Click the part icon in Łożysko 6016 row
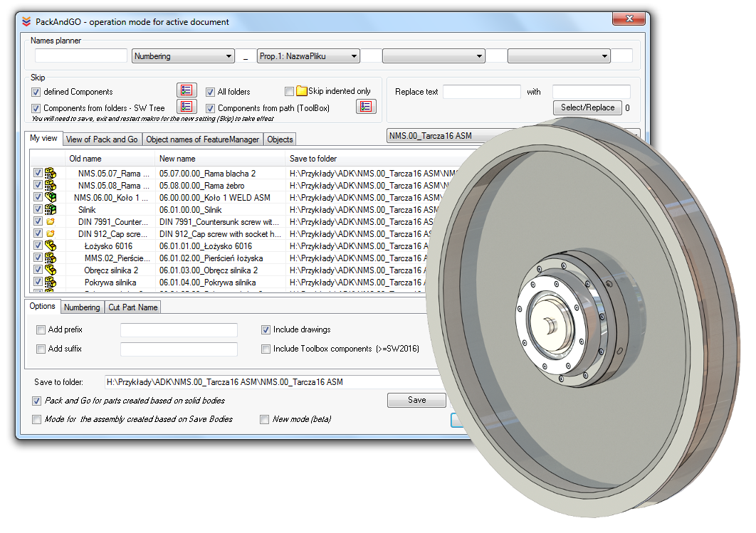Screen dimensions: 756x533 point(51,246)
